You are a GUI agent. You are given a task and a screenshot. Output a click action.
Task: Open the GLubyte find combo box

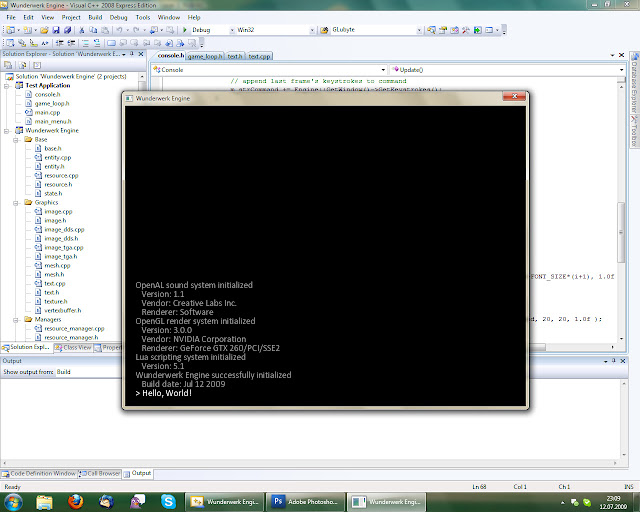[419, 30]
